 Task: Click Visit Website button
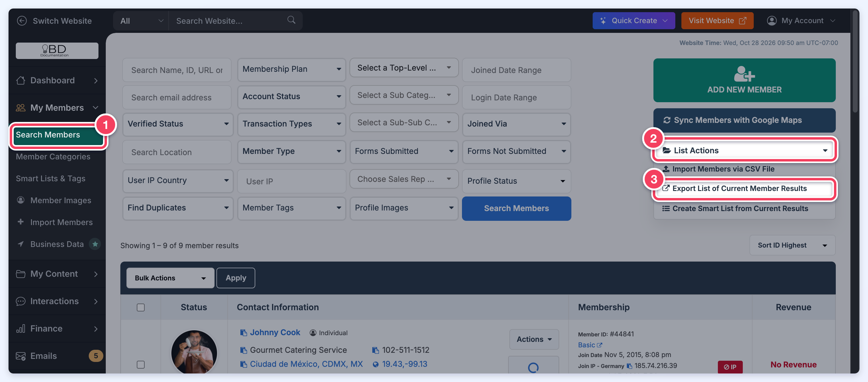tap(717, 21)
